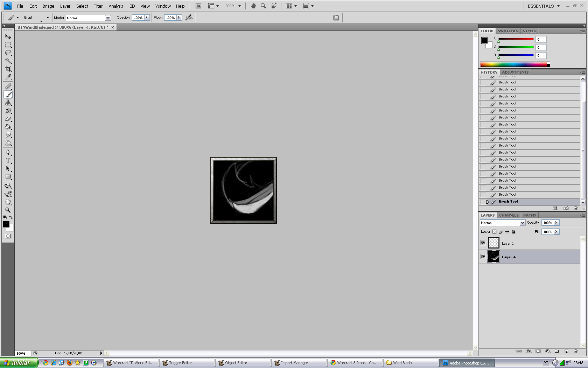Open Flow slider arrow
Viewport: 588px width, 368px height.
[x=179, y=18]
